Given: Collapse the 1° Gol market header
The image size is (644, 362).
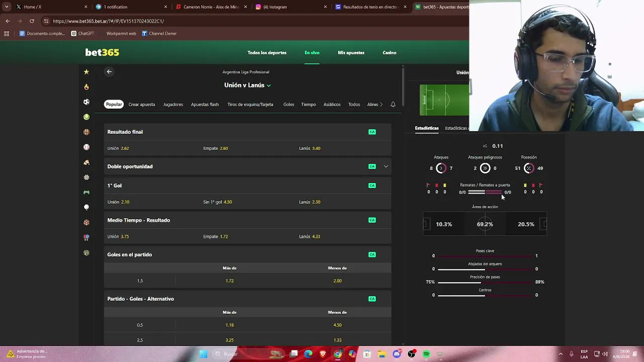Looking at the screenshot, I should [x=248, y=186].
